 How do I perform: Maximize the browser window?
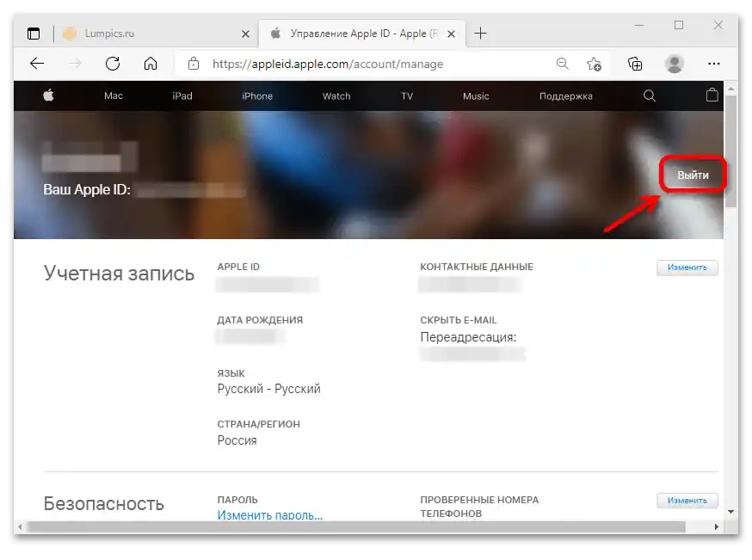click(679, 25)
